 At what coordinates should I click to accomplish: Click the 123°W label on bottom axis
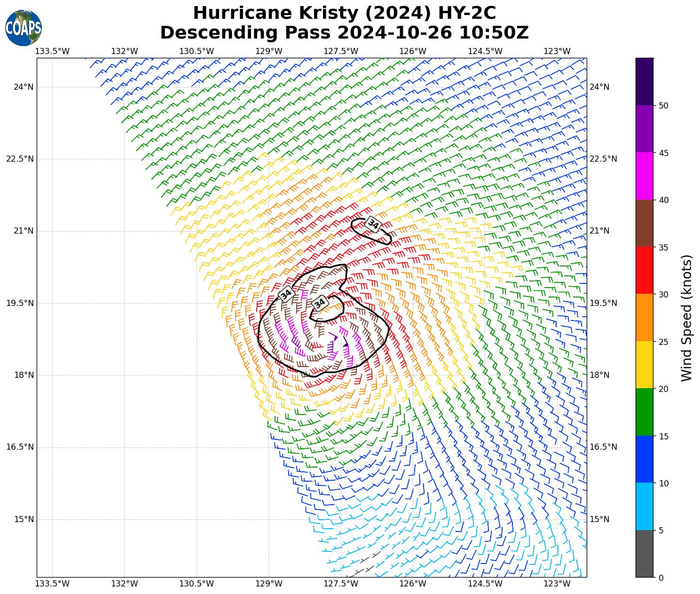(x=557, y=584)
